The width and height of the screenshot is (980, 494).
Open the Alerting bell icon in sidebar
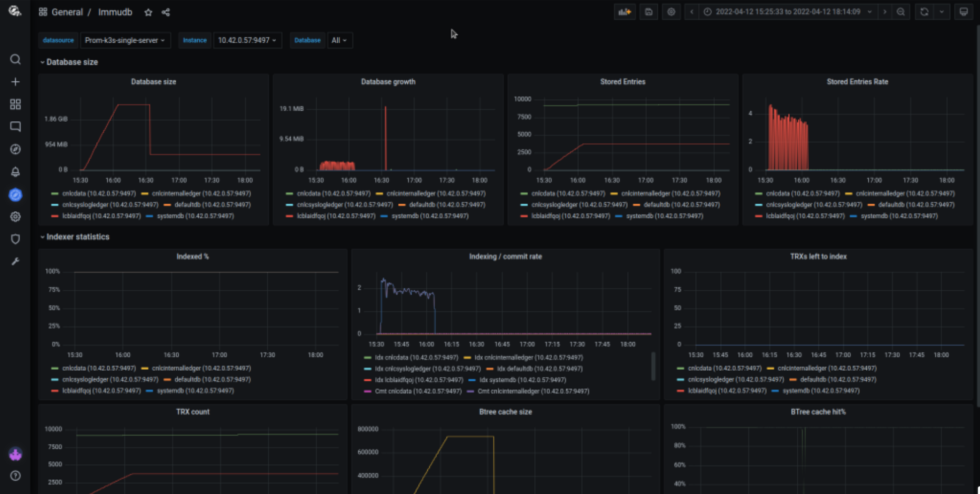(x=15, y=172)
